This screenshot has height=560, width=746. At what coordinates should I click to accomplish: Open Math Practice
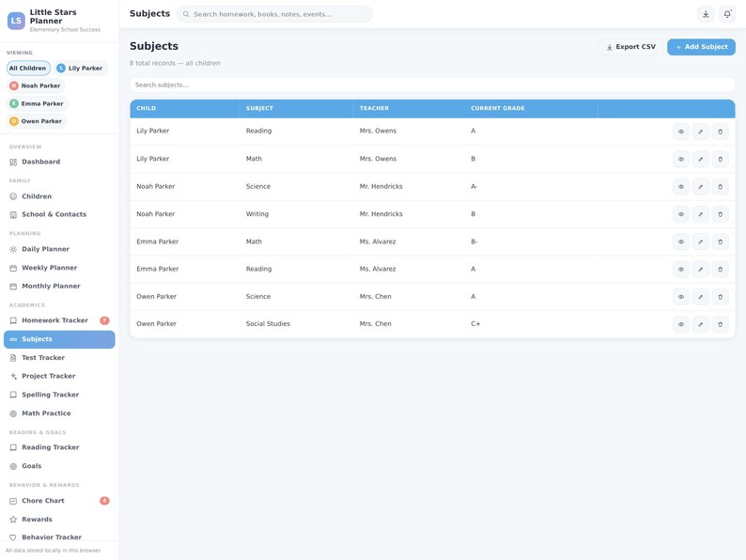59,413
